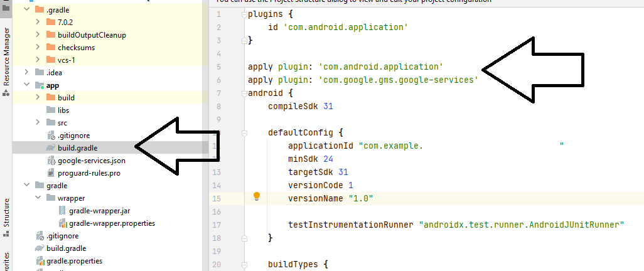Open the app .gitignore file below src

click(x=68, y=135)
